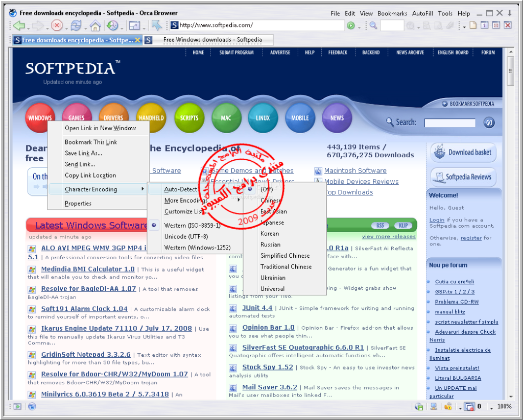Choose Open Link in New Window

click(98, 128)
